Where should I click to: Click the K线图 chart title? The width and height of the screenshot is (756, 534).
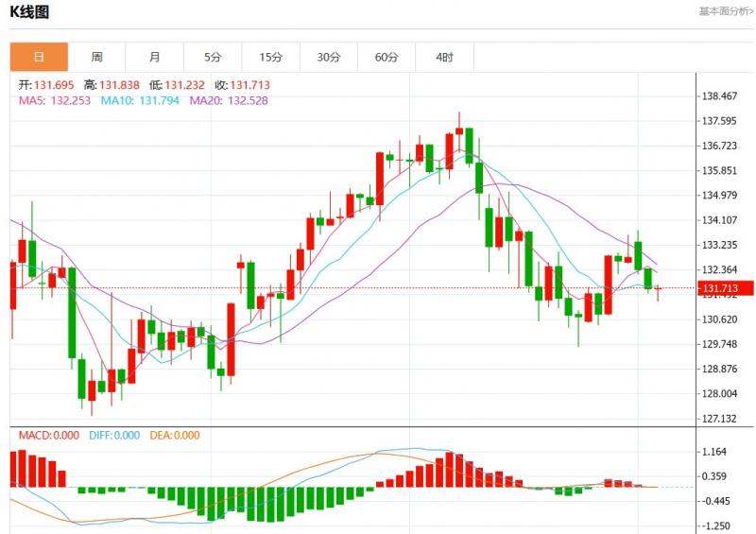[29, 12]
